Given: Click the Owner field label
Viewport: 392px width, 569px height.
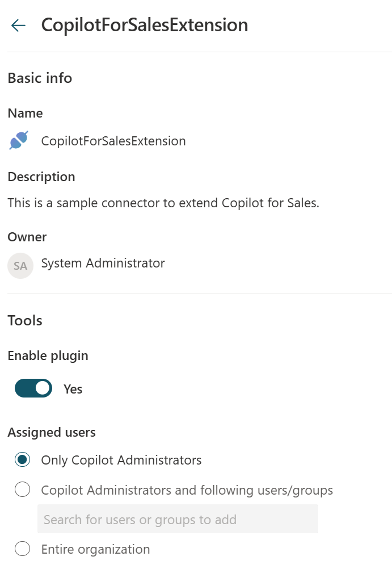Looking at the screenshot, I should click(27, 237).
